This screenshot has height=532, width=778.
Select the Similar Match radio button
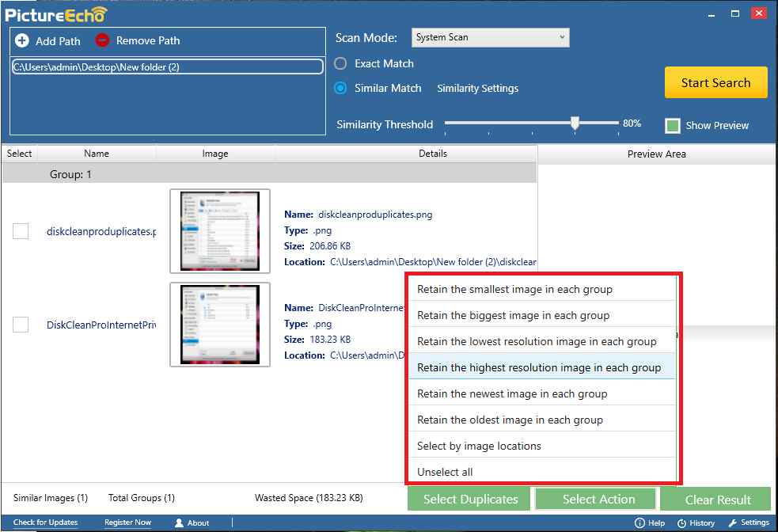(340, 88)
